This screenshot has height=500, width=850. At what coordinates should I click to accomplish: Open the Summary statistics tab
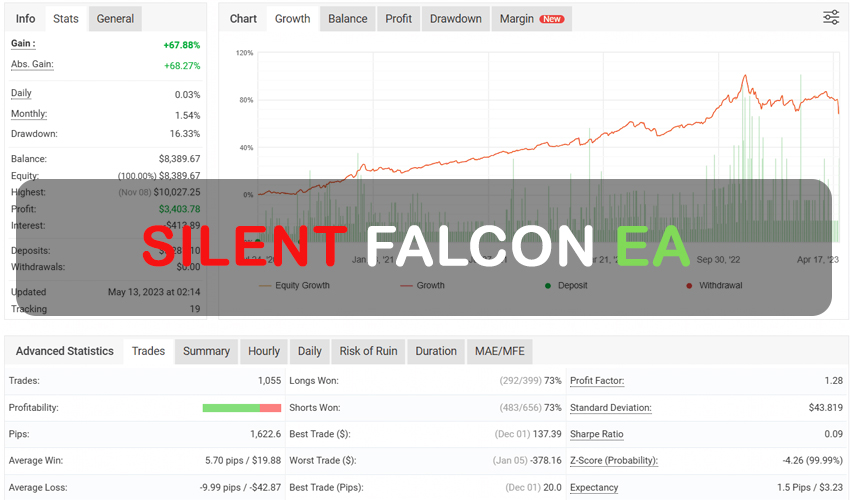206,351
